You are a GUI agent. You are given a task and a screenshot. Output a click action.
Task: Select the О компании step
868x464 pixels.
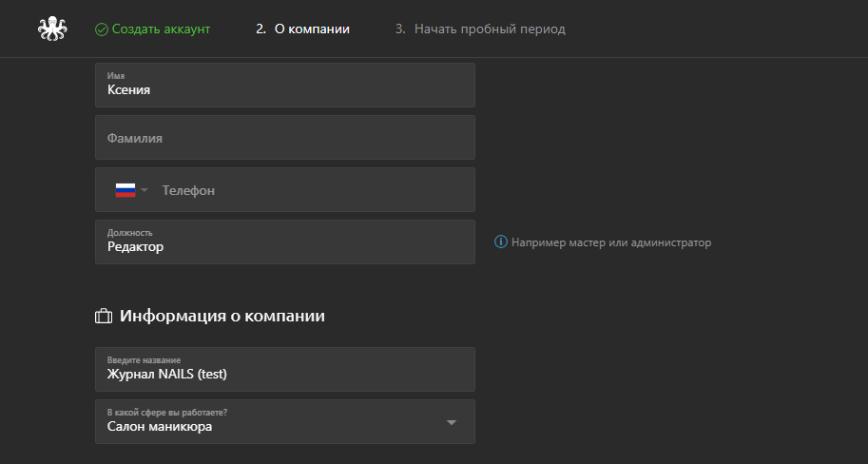pos(303,29)
